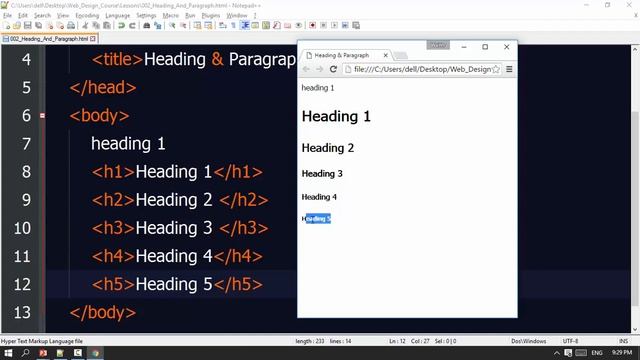Click the Save Recorded Macro icon
Screen dimensions: 640x360
pyautogui.click(x=356, y=25)
